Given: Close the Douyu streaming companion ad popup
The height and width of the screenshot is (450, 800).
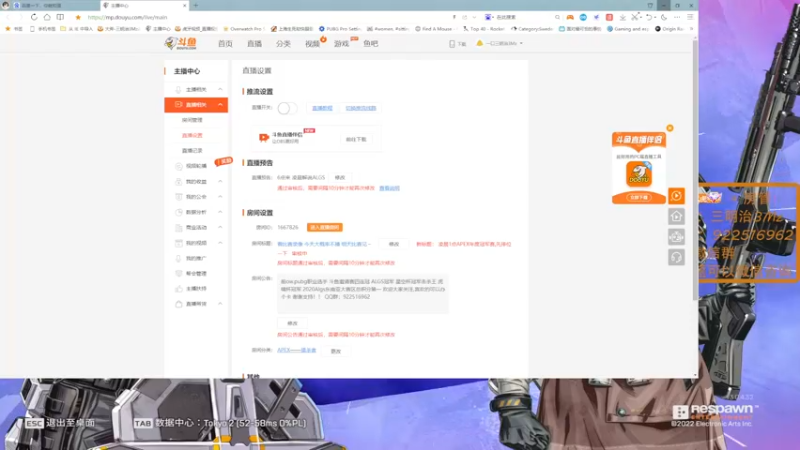Looking at the screenshot, I should (x=670, y=128).
